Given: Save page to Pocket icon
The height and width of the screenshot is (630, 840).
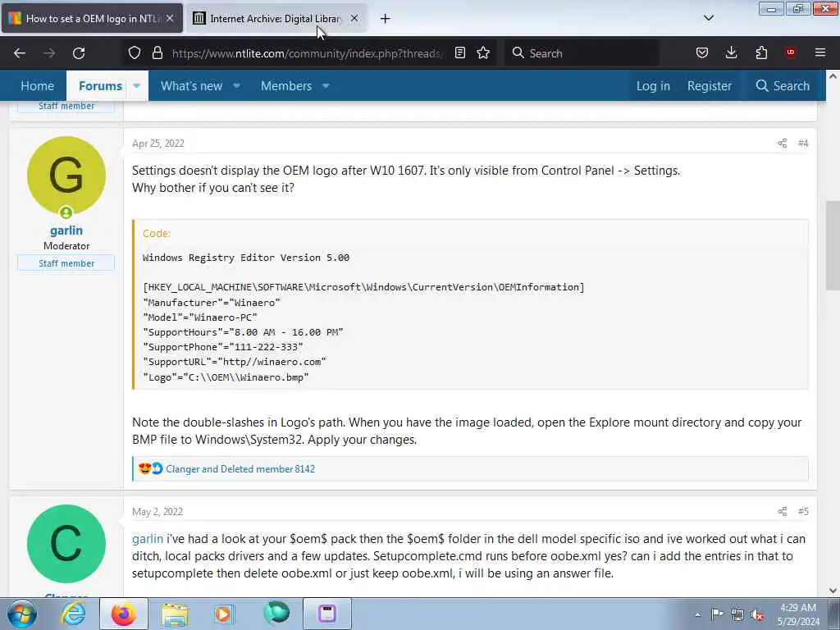Looking at the screenshot, I should click(702, 52).
